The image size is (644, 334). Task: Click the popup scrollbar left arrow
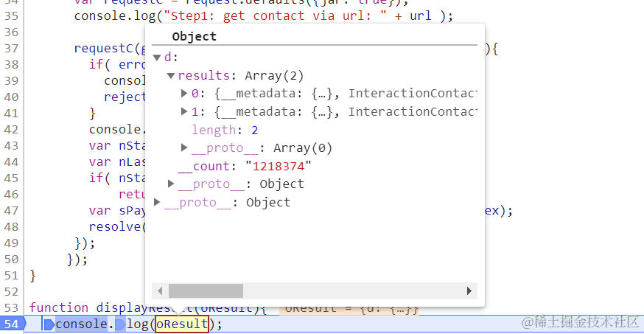click(160, 290)
